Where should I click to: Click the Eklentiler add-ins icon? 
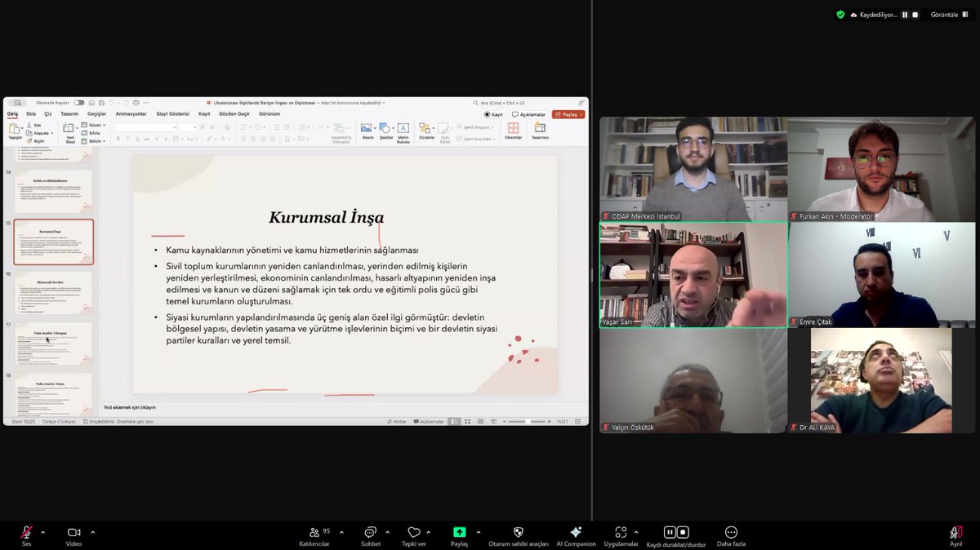pos(513,129)
